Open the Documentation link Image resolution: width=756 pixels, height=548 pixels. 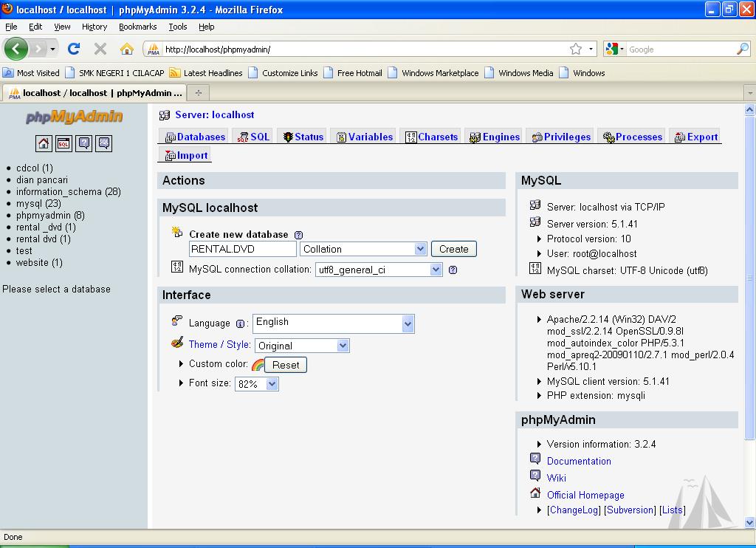(579, 461)
